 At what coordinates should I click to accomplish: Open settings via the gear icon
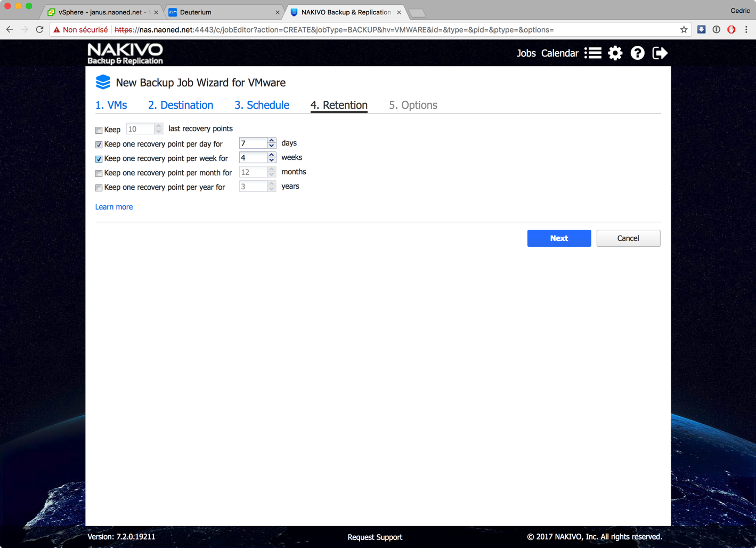615,53
